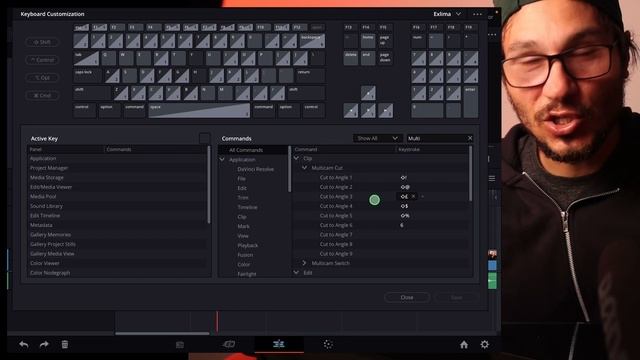Click the Close button
The image size is (640, 360).
point(407,298)
